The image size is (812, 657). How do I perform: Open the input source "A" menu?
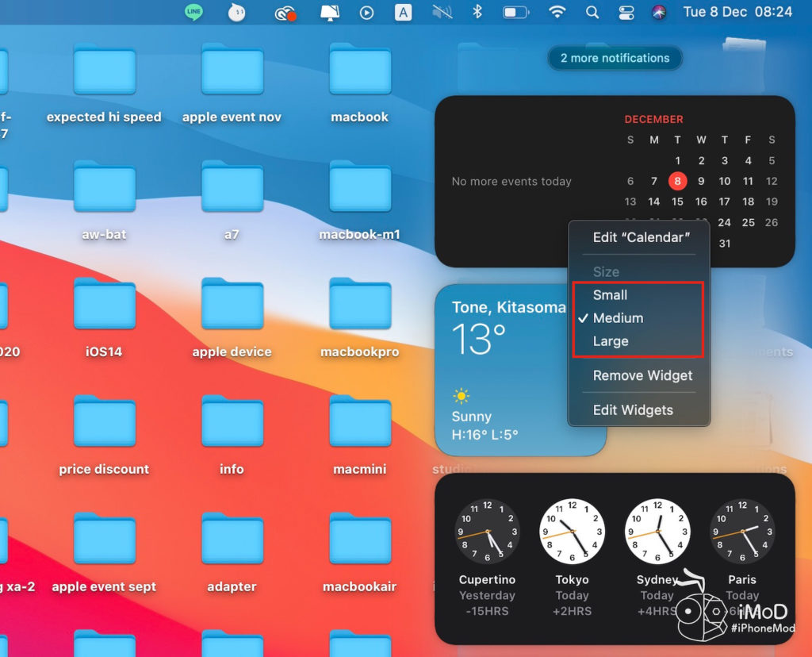point(404,12)
